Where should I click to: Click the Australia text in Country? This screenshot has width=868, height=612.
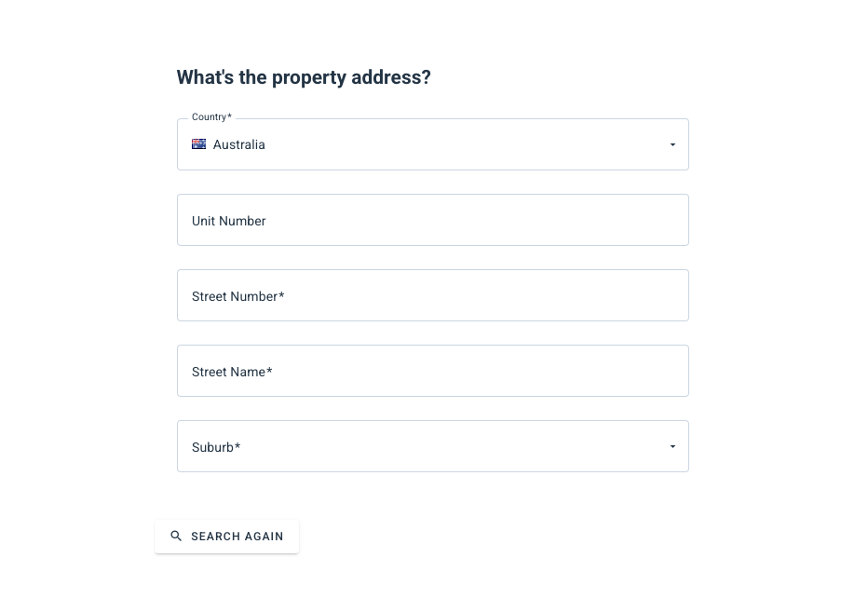tap(239, 144)
